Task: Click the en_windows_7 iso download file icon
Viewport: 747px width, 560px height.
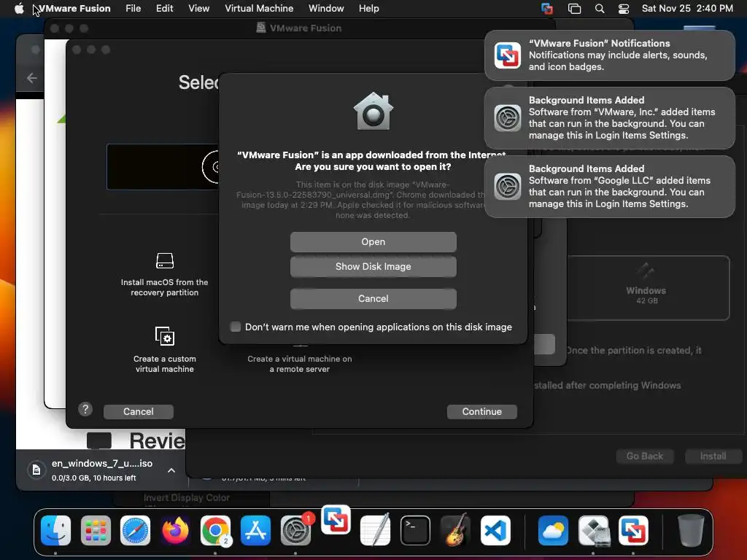Action: point(36,470)
